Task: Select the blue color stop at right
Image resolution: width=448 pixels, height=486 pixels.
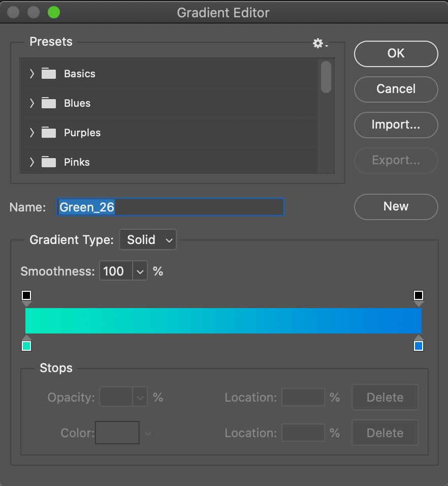Action: tap(418, 346)
